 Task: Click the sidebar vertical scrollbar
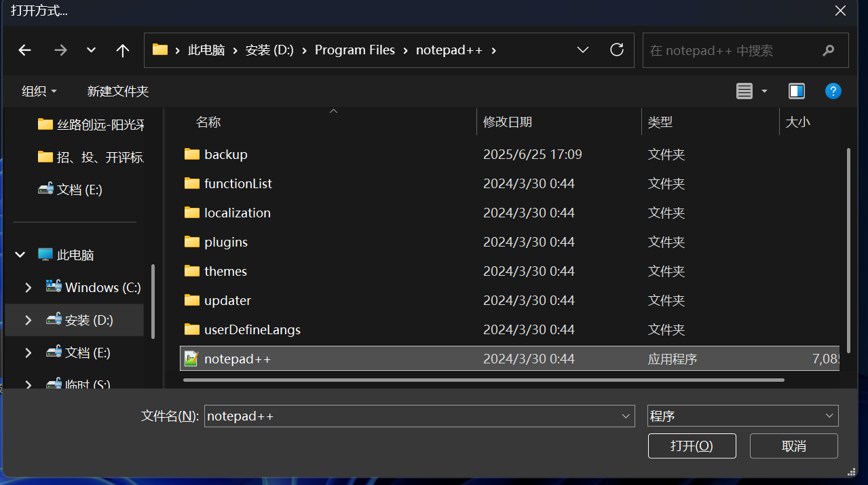(153, 302)
